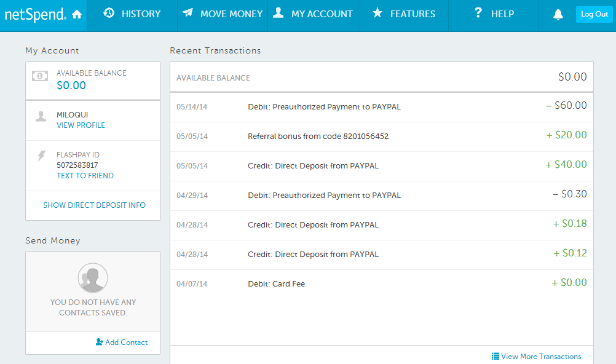Open the HELP menu
Image resolution: width=616 pixels, height=364 pixels.
point(494,14)
